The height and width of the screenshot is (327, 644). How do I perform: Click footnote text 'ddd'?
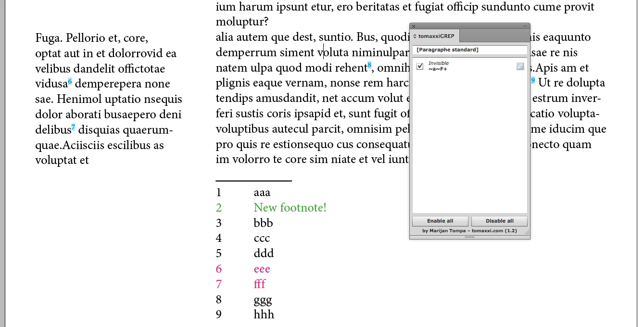(x=264, y=253)
